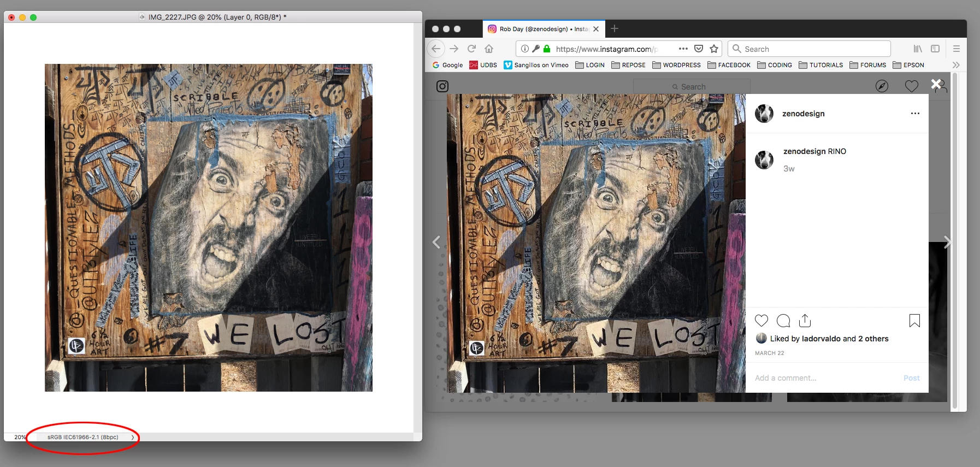Image resolution: width=980 pixels, height=467 pixels.
Task: Click the Firefox Search bar
Action: (x=809, y=49)
